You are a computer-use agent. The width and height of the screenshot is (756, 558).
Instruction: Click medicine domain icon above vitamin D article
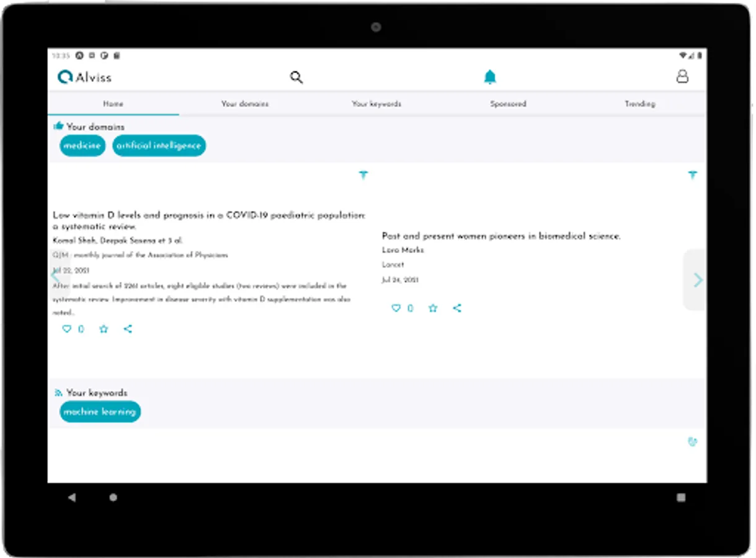363,175
